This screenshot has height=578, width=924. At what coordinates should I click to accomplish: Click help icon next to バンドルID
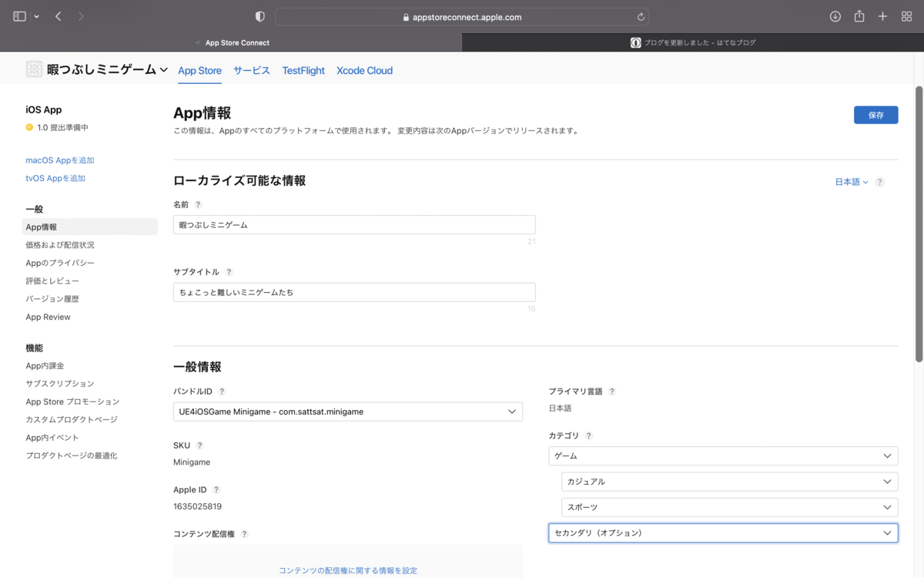click(222, 391)
